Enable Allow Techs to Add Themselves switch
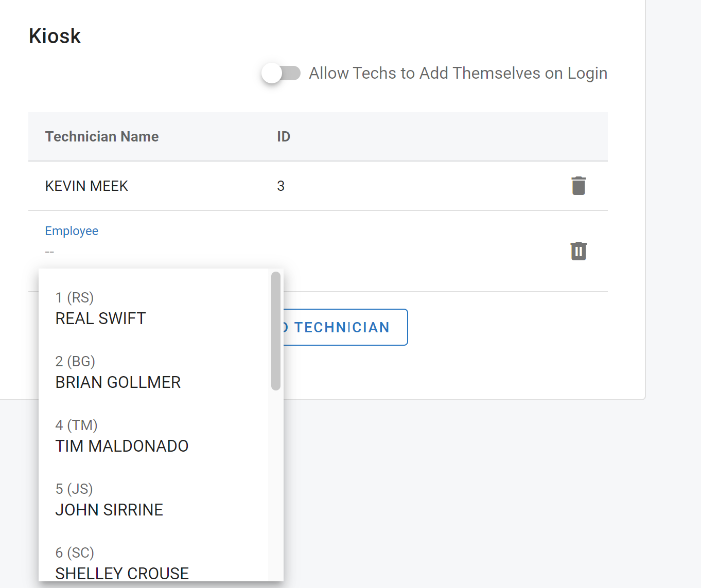Screen dimensions: 701x588 281,73
